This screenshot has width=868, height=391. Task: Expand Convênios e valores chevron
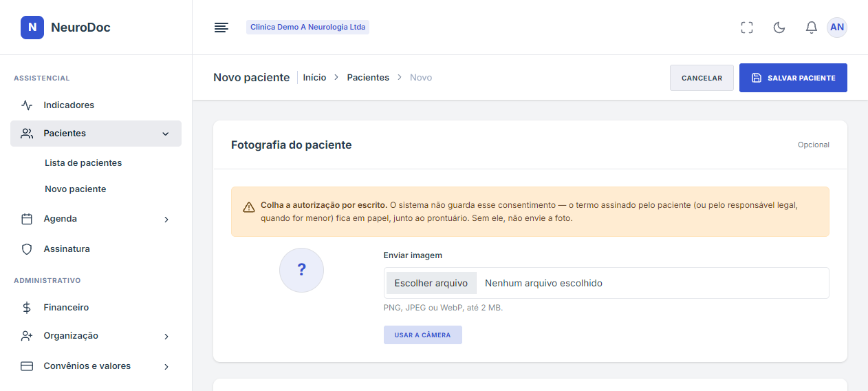pos(166,367)
